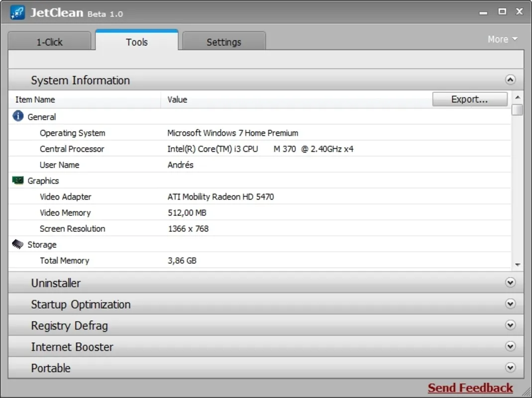532x398 pixels.
Task: Select the Central Processor row label
Action: coord(72,149)
